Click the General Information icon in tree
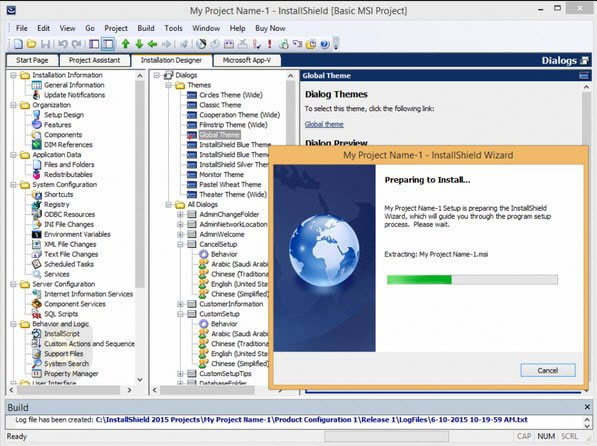 tap(37, 85)
